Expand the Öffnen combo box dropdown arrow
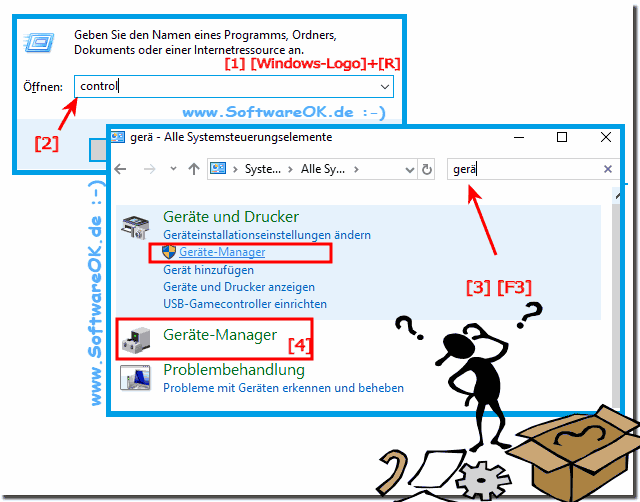The width and height of the screenshot is (640, 502). [384, 87]
